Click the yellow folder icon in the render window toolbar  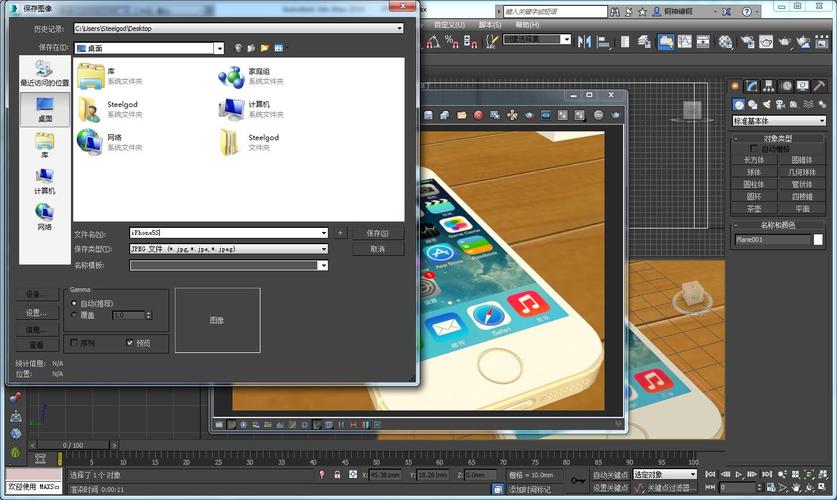click(462, 115)
